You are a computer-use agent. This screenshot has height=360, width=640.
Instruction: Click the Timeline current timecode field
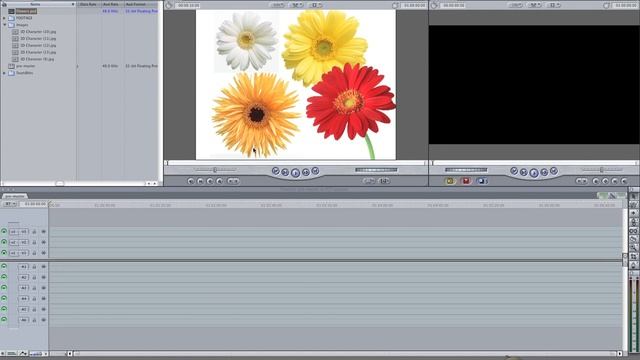point(35,204)
